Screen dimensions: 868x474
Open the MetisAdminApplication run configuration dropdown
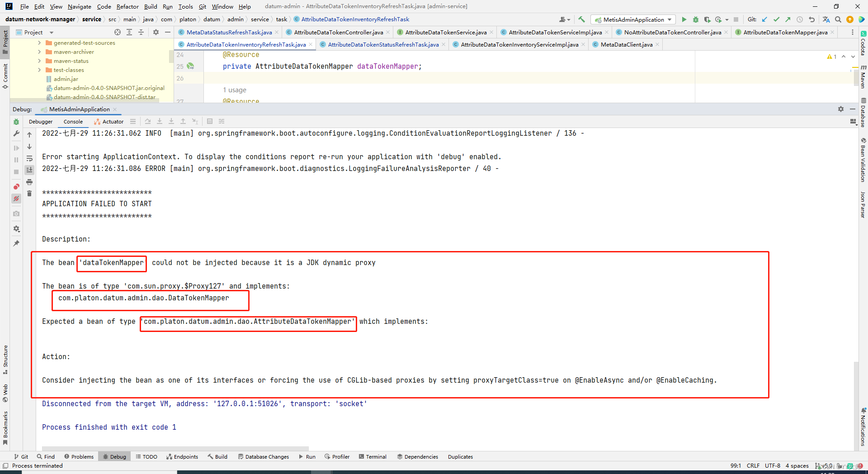633,19
